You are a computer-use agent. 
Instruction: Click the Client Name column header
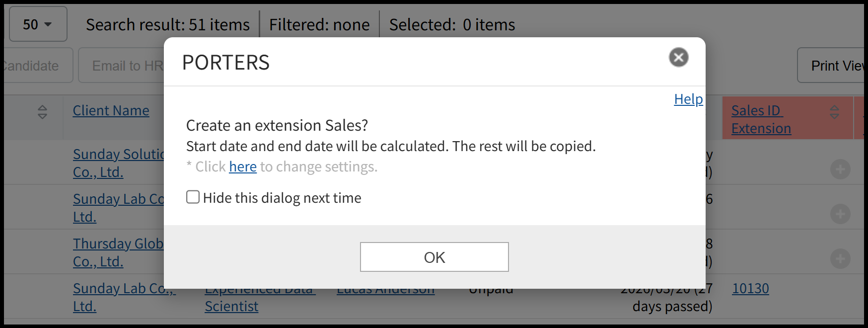tap(111, 110)
